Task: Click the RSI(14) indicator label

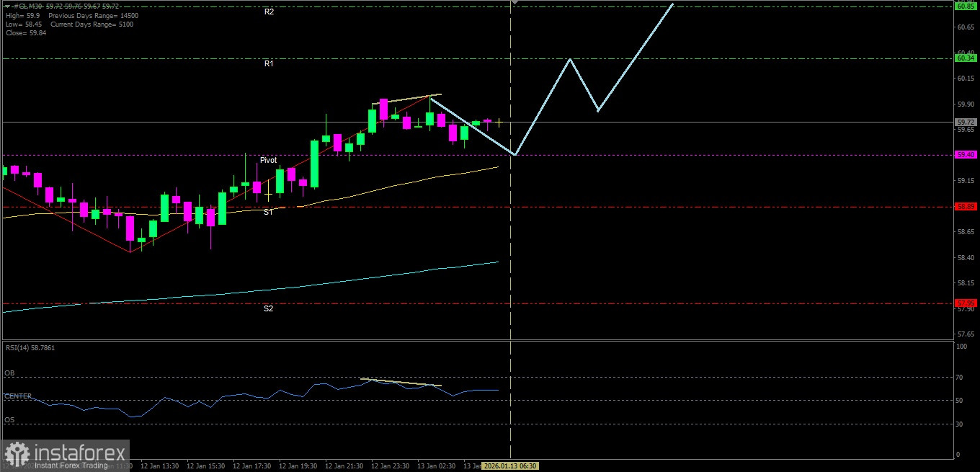Action: pos(30,348)
